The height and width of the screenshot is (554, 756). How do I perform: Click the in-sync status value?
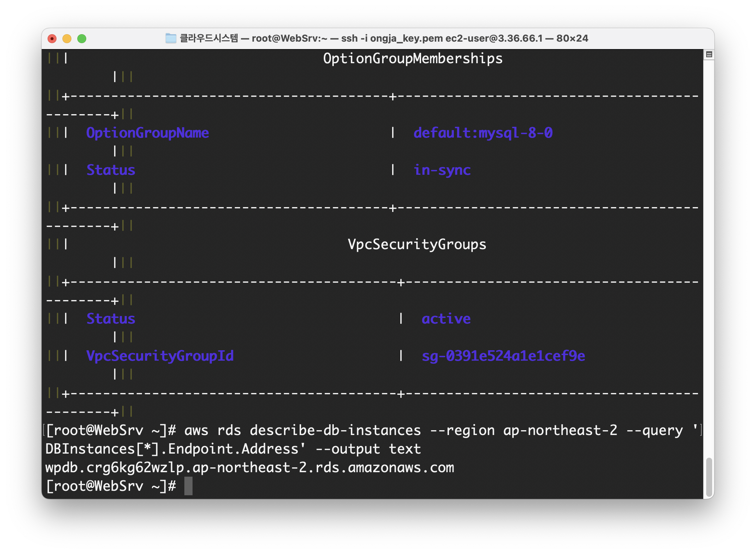click(442, 170)
